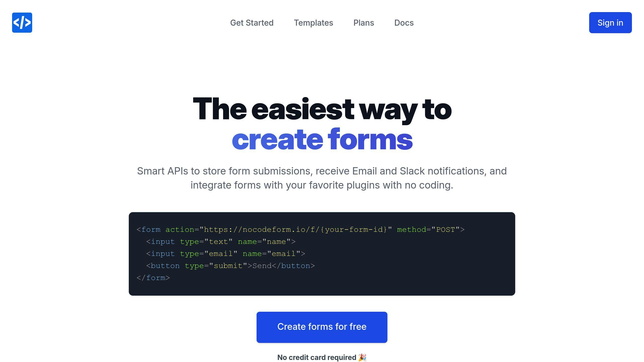Screen dimensions: 644x362
Task: Click the Docs navigation link
Action: click(x=404, y=23)
